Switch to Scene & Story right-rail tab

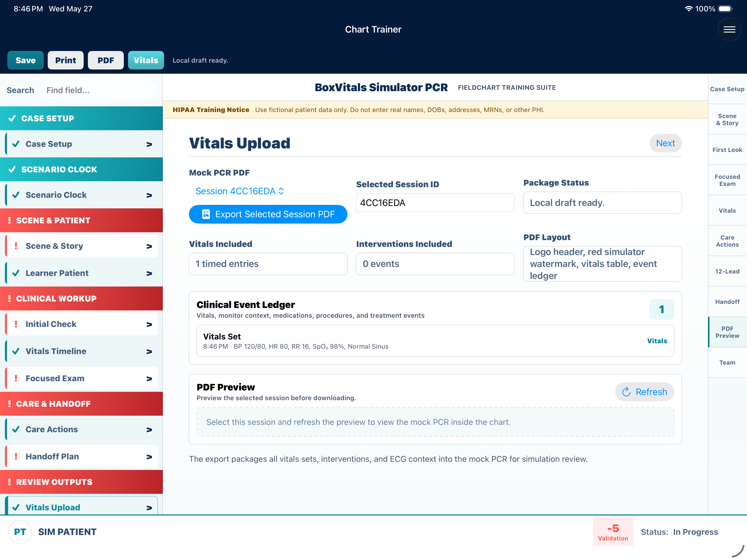tap(727, 119)
